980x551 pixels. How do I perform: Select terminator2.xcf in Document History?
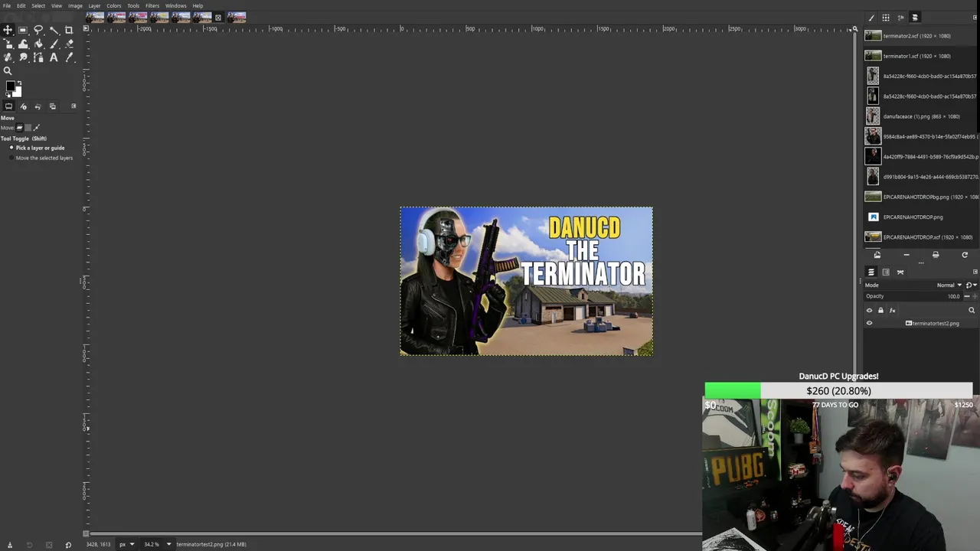(x=921, y=36)
